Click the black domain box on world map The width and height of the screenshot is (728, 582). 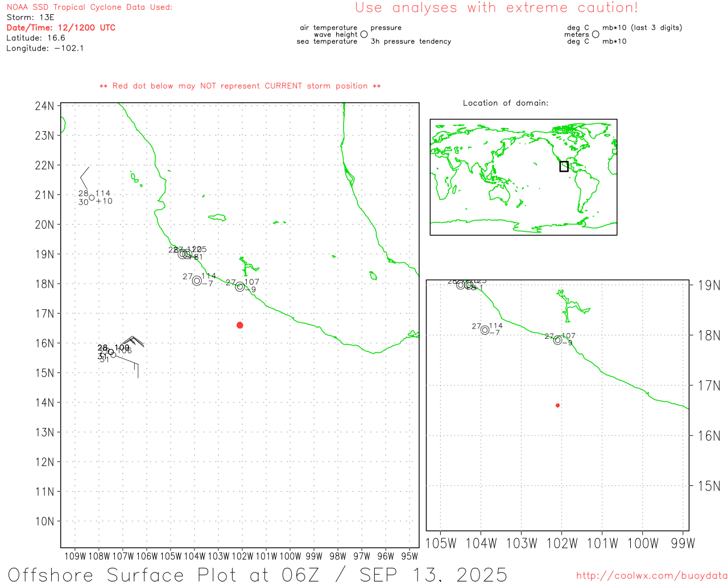coord(564,166)
